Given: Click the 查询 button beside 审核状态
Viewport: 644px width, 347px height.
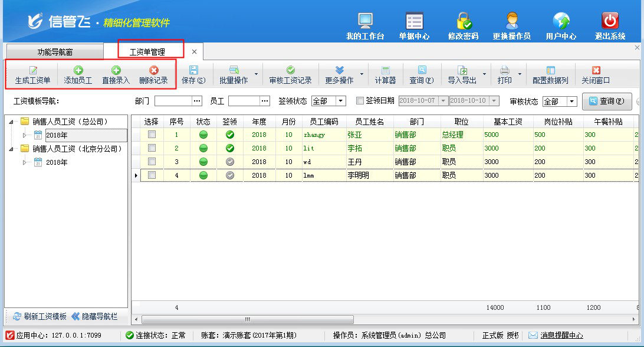Looking at the screenshot, I should click(607, 102).
